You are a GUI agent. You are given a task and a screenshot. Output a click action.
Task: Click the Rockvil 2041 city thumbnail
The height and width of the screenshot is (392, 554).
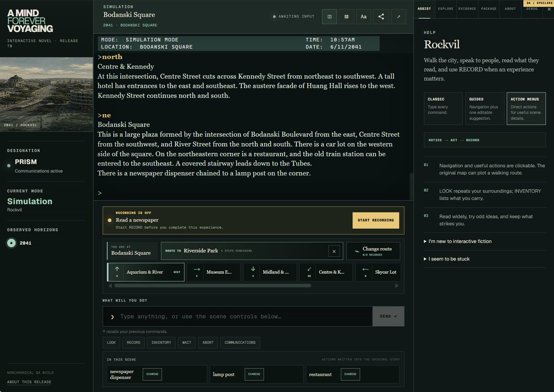(x=46, y=94)
